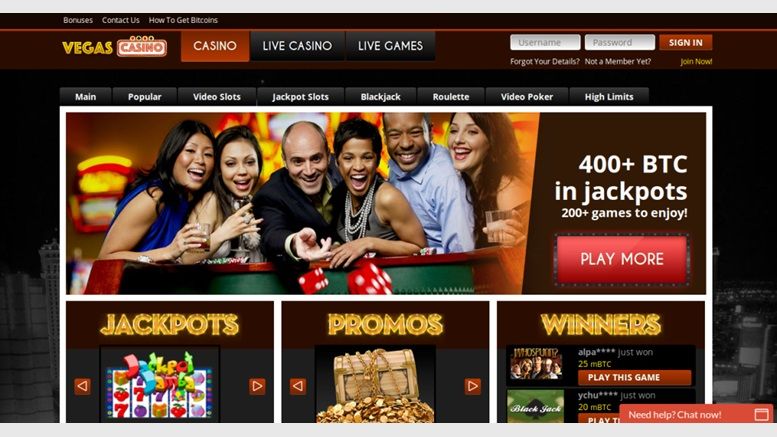Select the Video Slots category tab
The image size is (777, 437).
pos(217,97)
